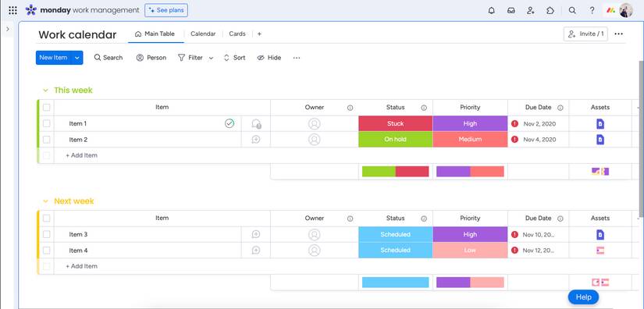Viewport: 644px width, 309px height.
Task: Select all items in This week group
Action: coord(46,108)
